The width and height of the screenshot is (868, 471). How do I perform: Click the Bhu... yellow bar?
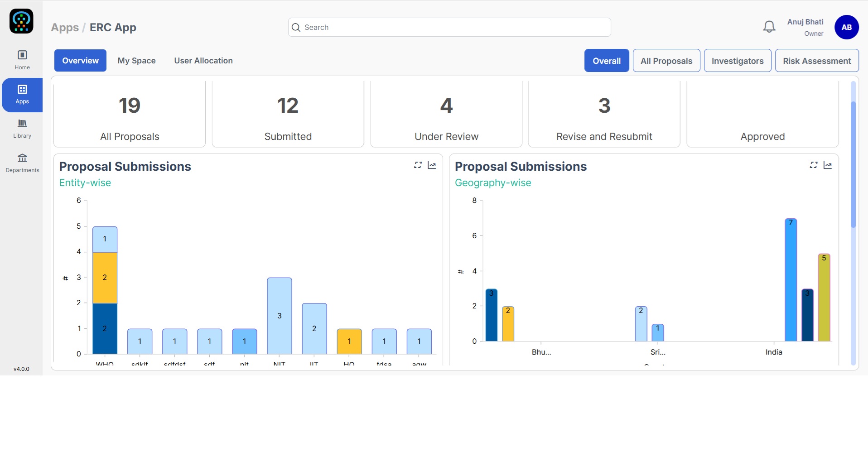pyautogui.click(x=508, y=324)
